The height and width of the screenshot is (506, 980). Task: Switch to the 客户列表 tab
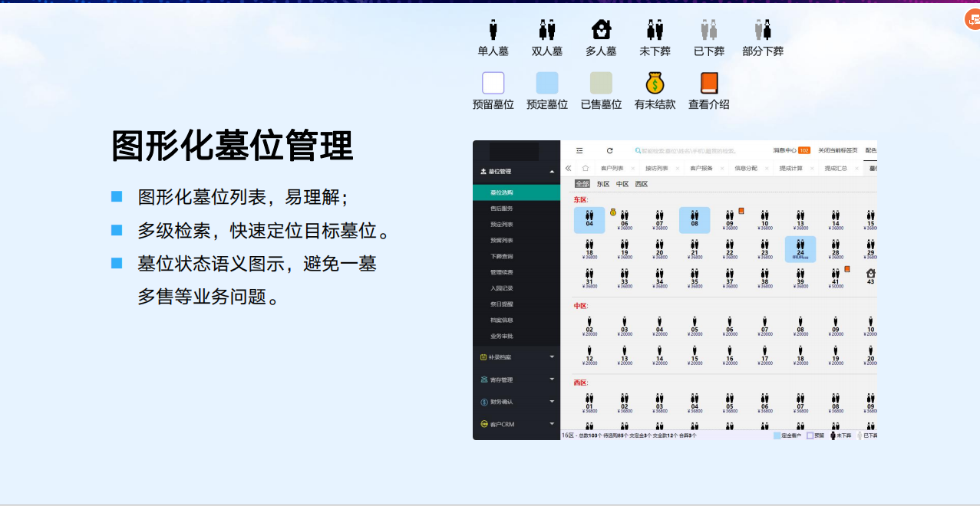[612, 169]
